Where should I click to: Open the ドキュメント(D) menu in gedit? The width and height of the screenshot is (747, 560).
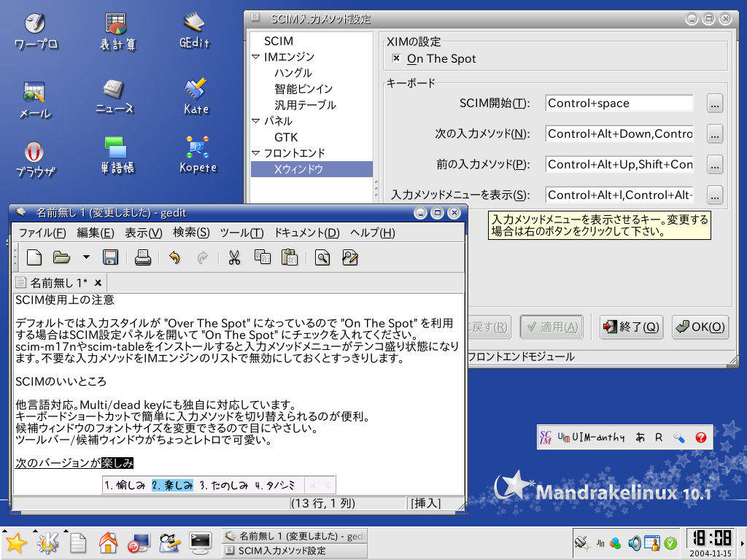(x=306, y=233)
